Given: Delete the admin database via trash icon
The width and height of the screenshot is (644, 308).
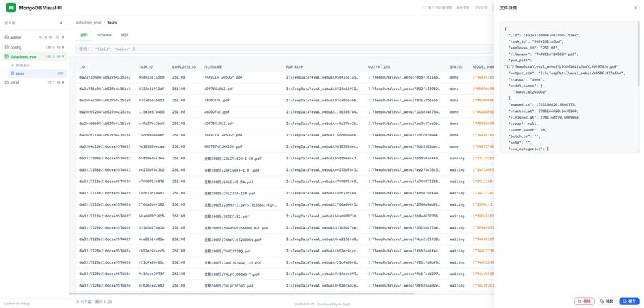Looking at the screenshot, I should pos(57,37).
